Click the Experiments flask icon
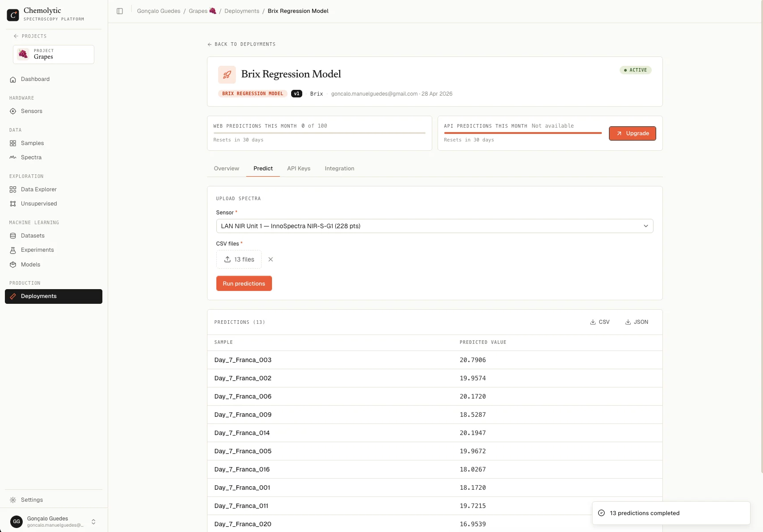This screenshot has height=532, width=763. point(13,250)
